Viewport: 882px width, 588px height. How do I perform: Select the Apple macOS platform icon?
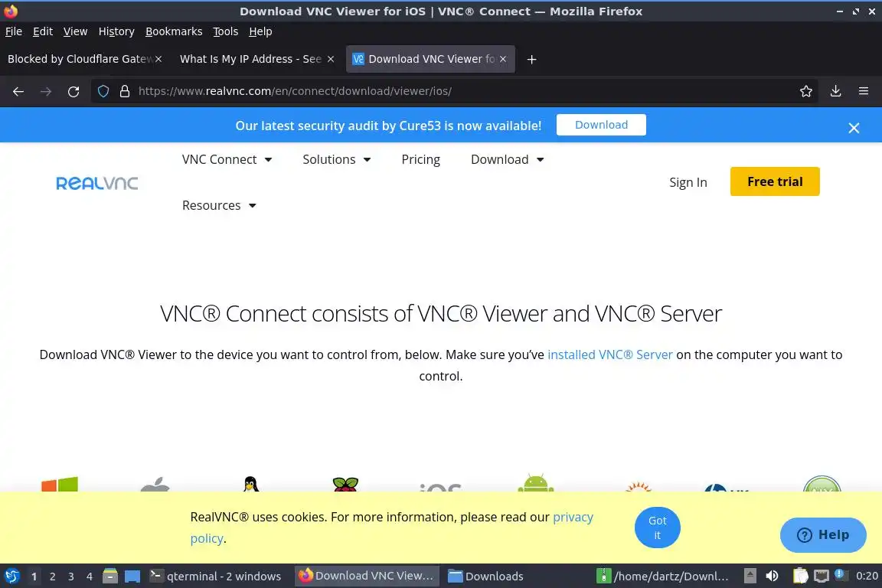[155, 485]
